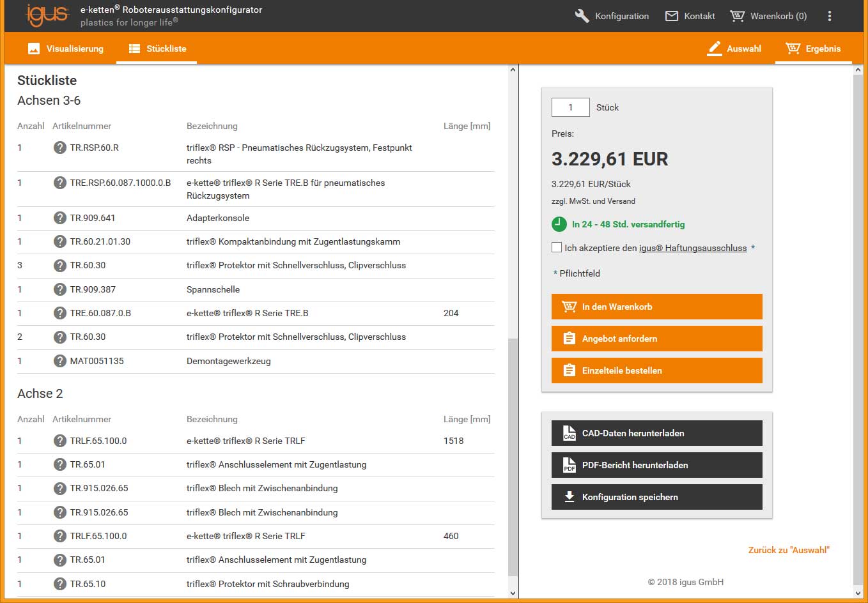Switch to the Visualisierung tab
The height and width of the screenshot is (603, 868).
(66, 49)
